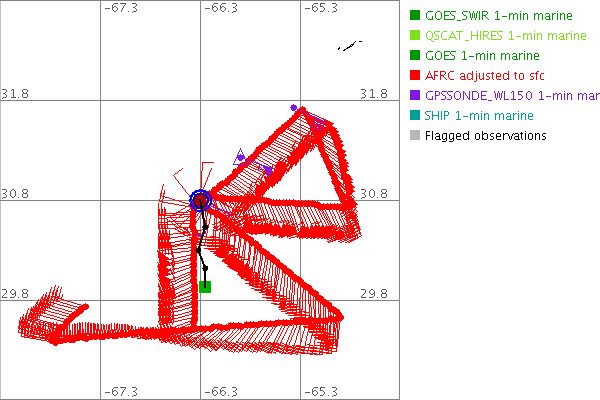This screenshot has height=400, width=600.
Task: Click the dark green GOES_SWIR legend square
Action: 415,16
